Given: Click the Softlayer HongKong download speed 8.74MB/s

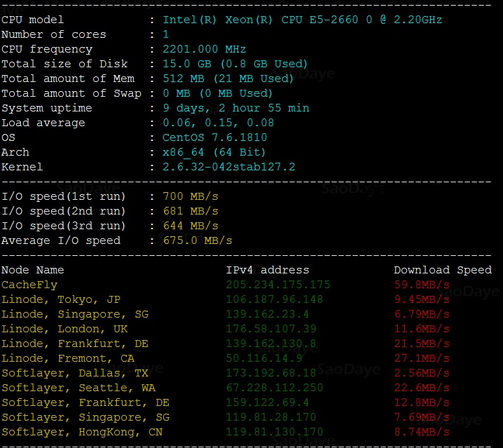Looking at the screenshot, I should [x=421, y=432].
